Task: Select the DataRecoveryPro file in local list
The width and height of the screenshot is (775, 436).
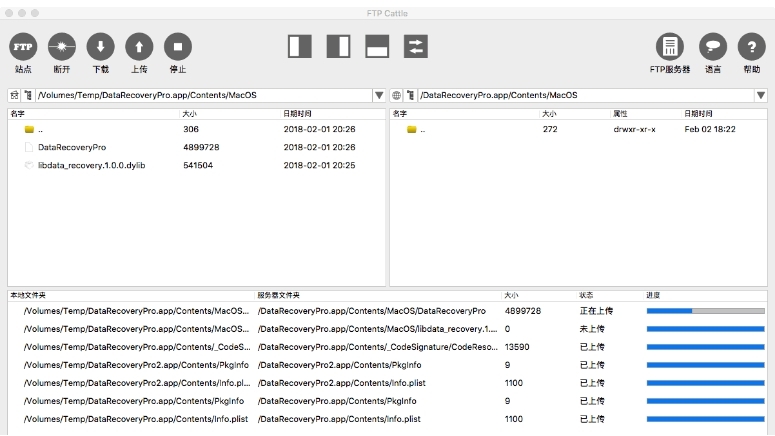Action: [72, 147]
